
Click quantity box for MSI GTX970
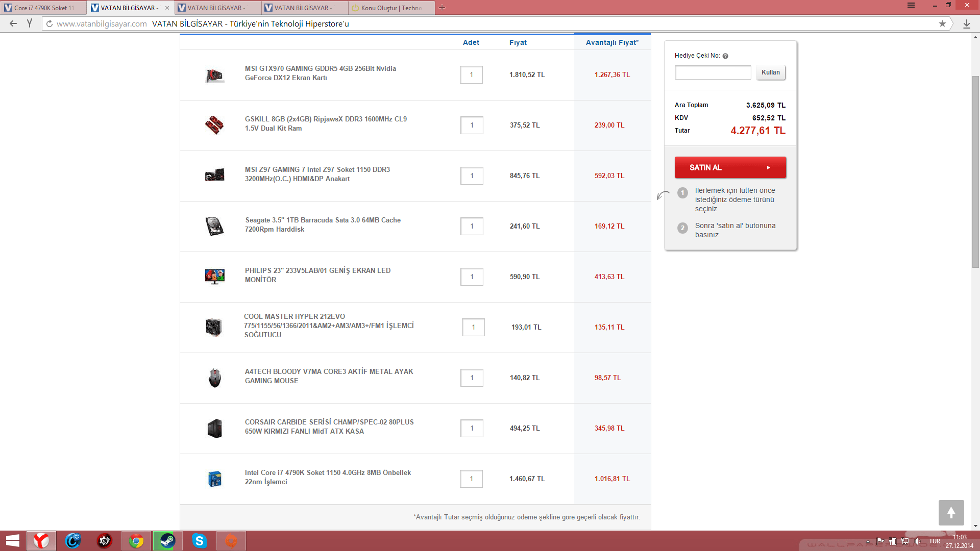click(471, 74)
